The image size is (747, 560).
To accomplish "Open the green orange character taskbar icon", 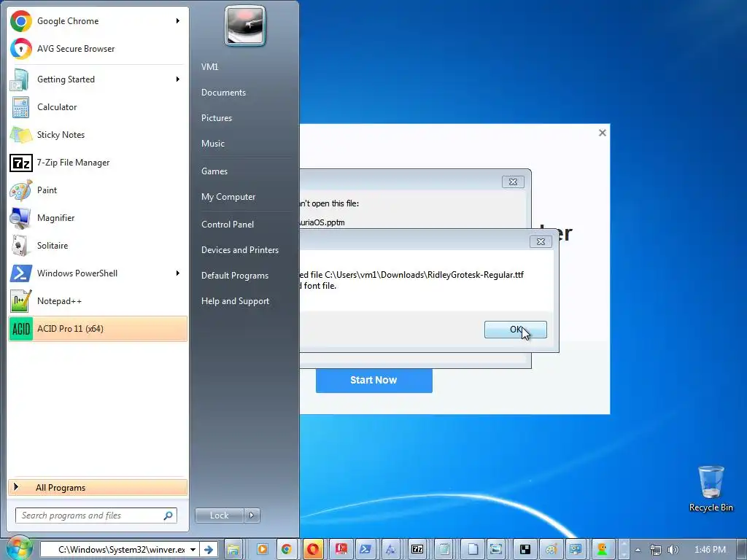I will pos(602,549).
